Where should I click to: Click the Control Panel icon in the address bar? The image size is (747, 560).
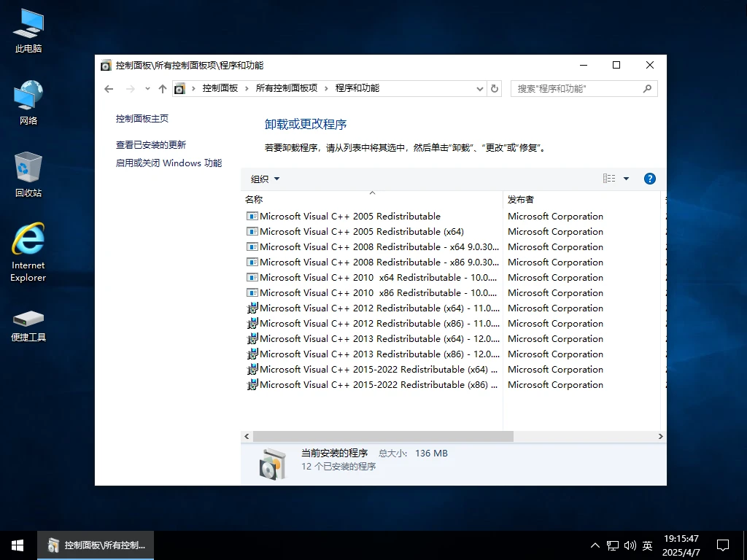click(x=179, y=88)
